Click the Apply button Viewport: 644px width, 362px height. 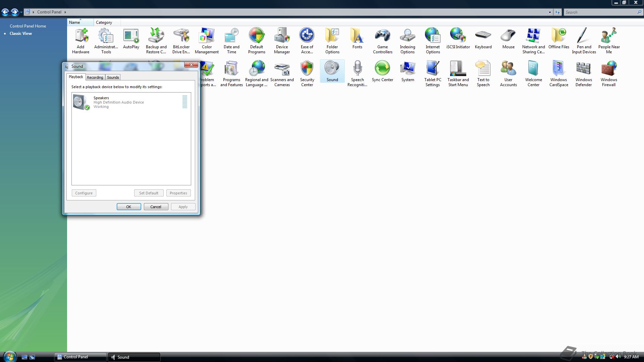coord(183,207)
